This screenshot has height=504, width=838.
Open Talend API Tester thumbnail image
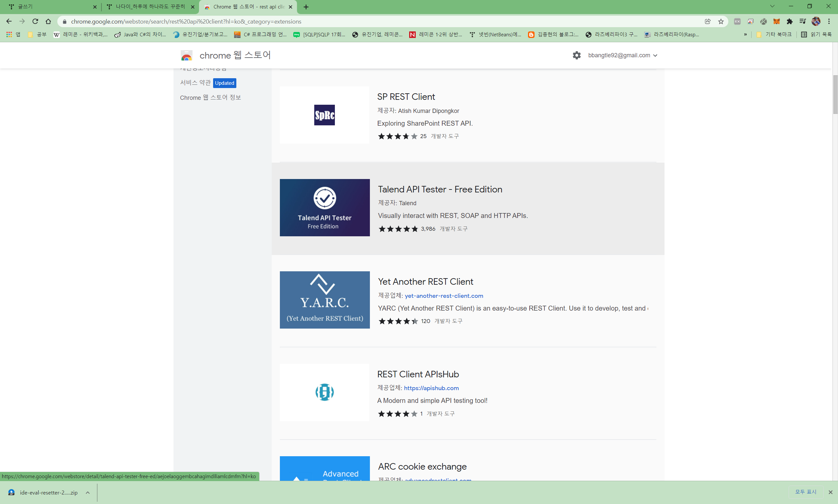324,207
